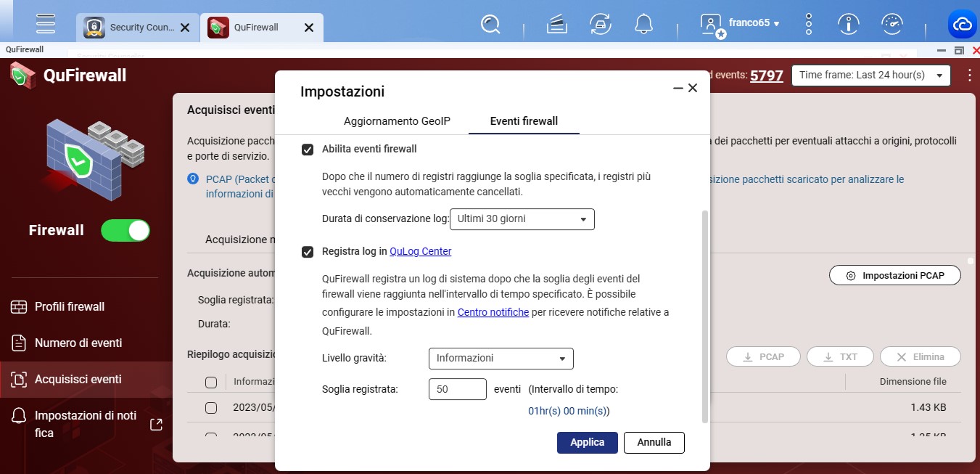Click the dashboard gauge icon
Viewport: 980px width, 474px height.
pos(892,25)
